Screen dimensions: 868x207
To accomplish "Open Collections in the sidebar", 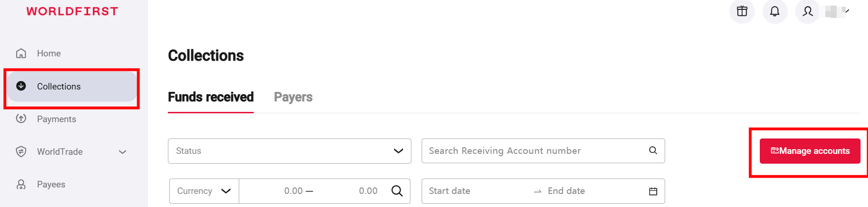I will tap(59, 86).
